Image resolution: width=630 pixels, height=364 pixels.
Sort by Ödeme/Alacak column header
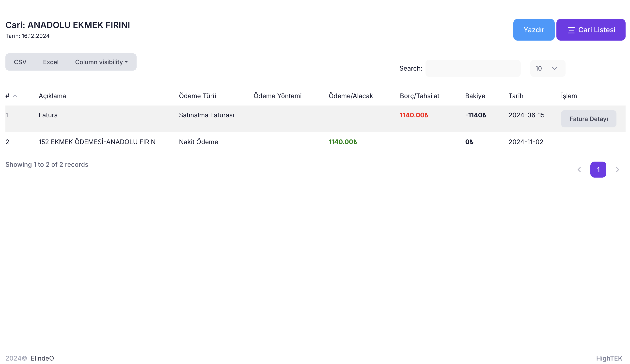click(351, 96)
